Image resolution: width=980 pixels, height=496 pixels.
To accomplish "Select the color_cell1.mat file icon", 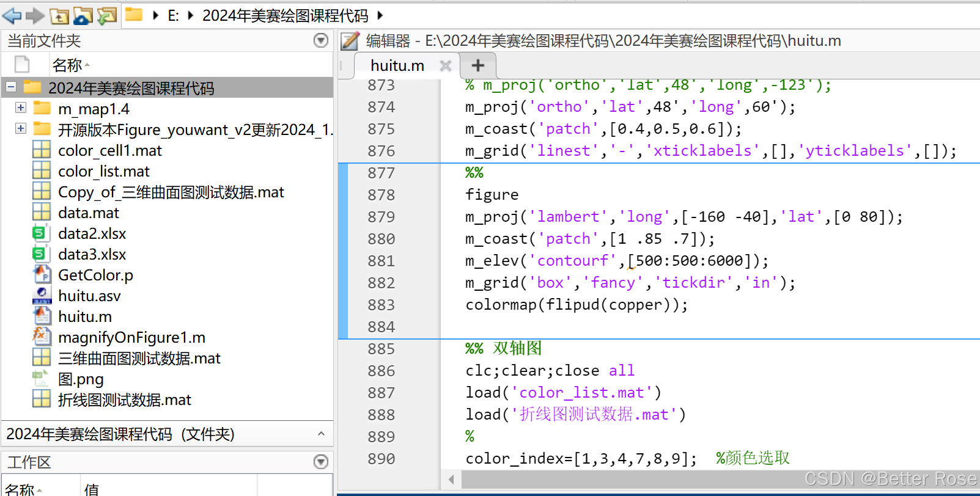I will click(42, 150).
